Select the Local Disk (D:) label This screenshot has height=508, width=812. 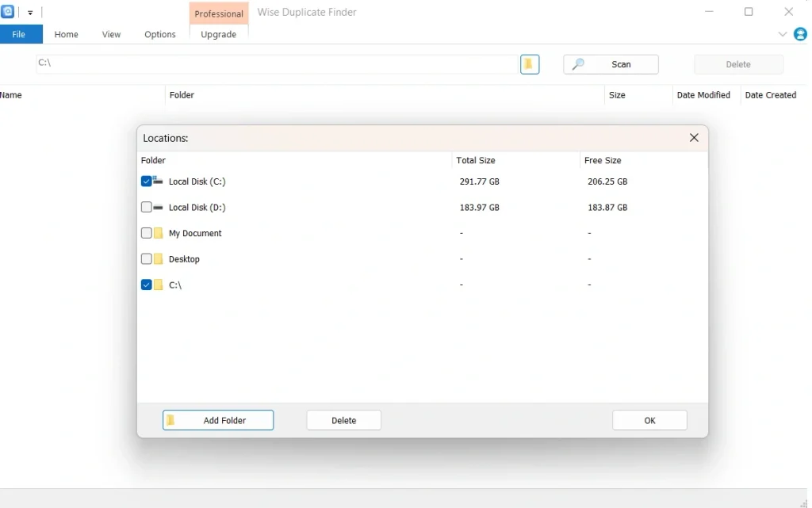(197, 208)
